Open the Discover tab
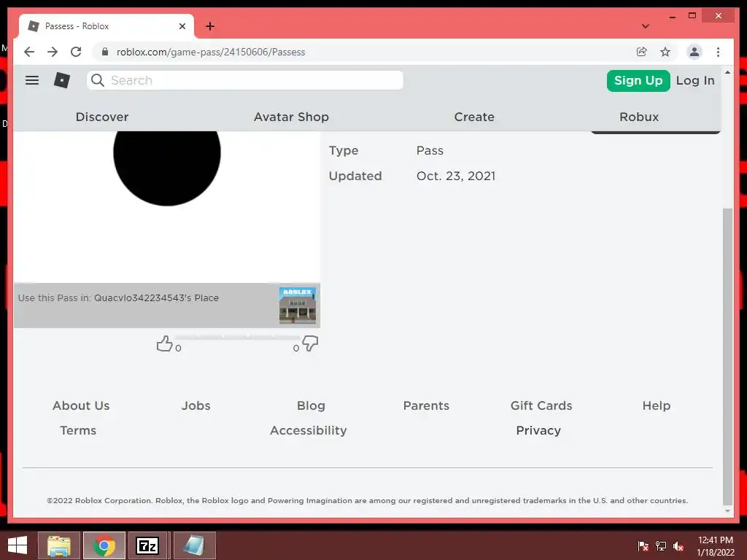 (102, 117)
